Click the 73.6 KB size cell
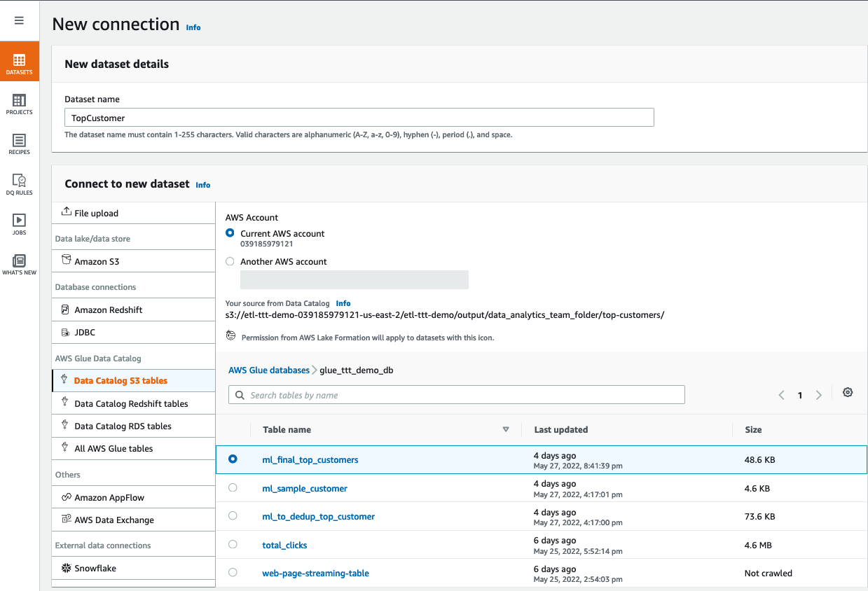 [760, 517]
